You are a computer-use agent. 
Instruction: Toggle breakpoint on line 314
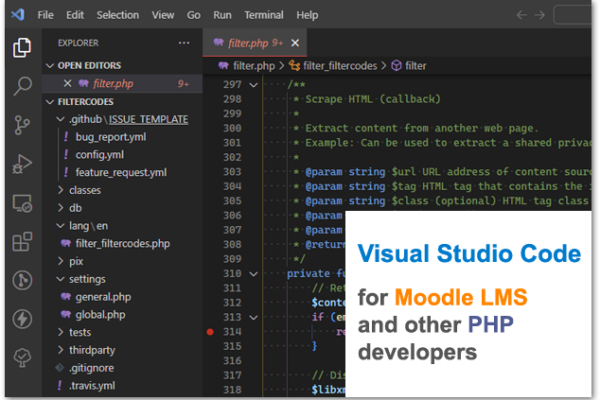(x=210, y=332)
